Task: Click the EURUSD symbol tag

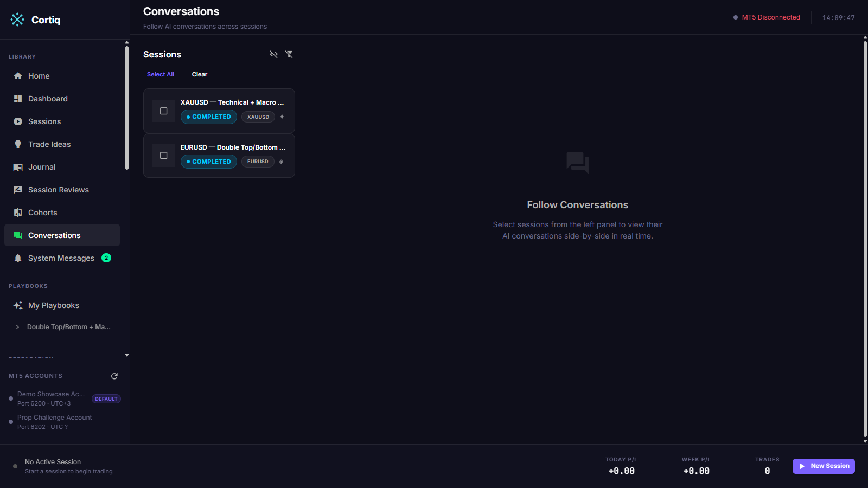Action: (x=258, y=162)
